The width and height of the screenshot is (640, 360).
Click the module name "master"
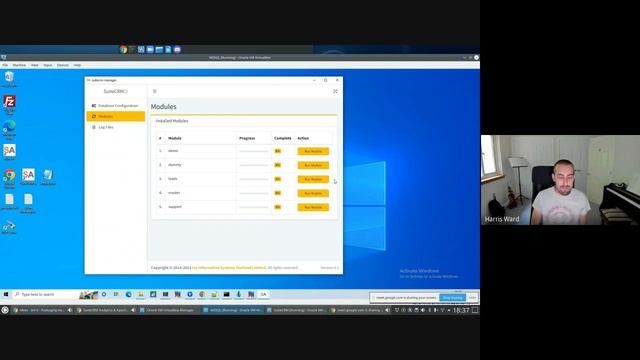tap(174, 193)
